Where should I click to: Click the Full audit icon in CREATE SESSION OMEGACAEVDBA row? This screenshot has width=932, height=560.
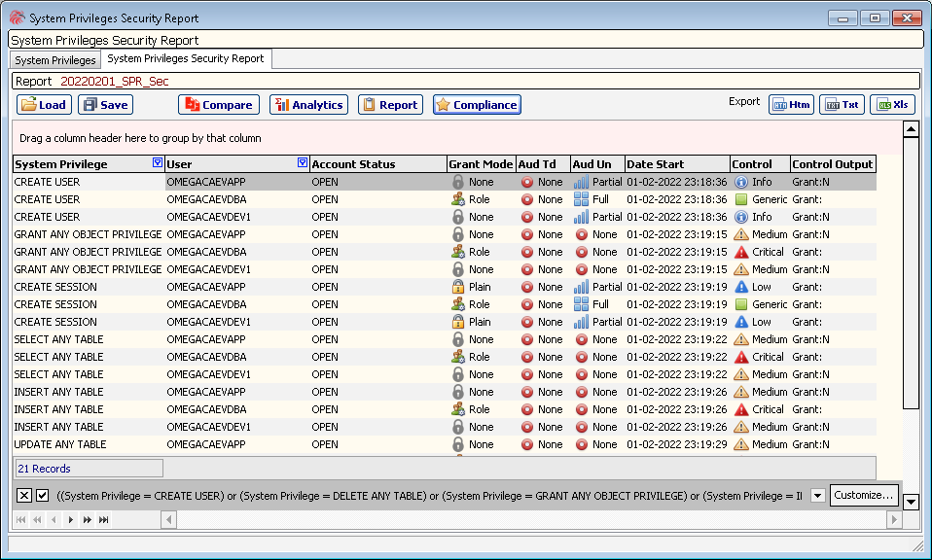582,304
